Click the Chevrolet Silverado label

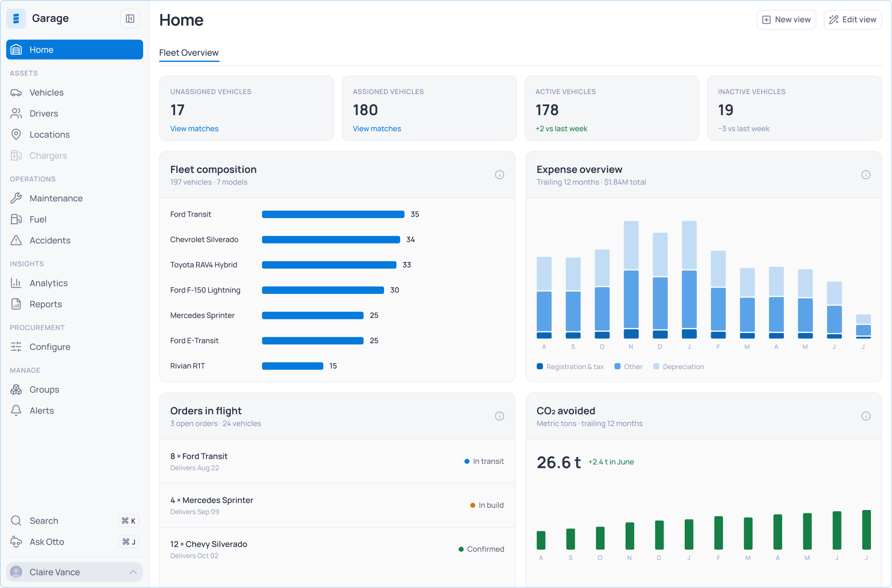(x=204, y=240)
